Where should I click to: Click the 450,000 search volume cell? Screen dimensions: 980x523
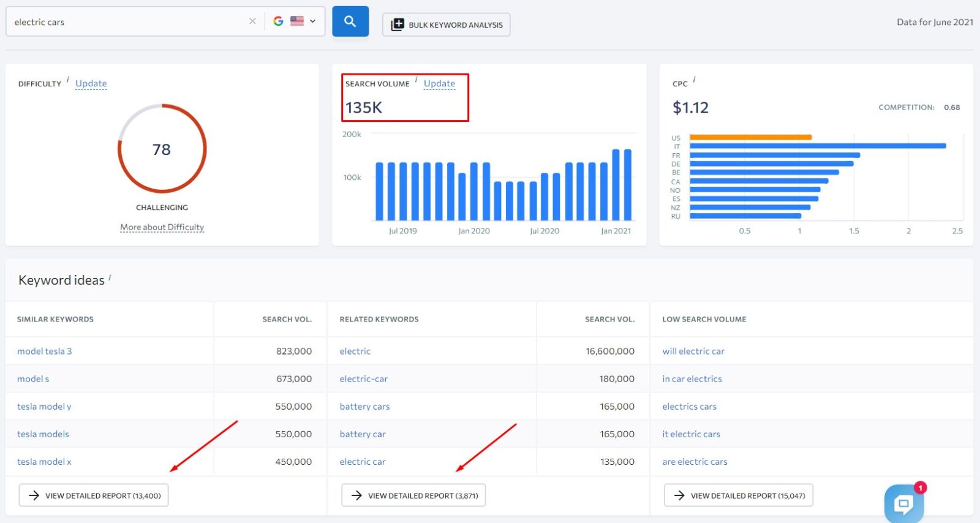click(294, 462)
